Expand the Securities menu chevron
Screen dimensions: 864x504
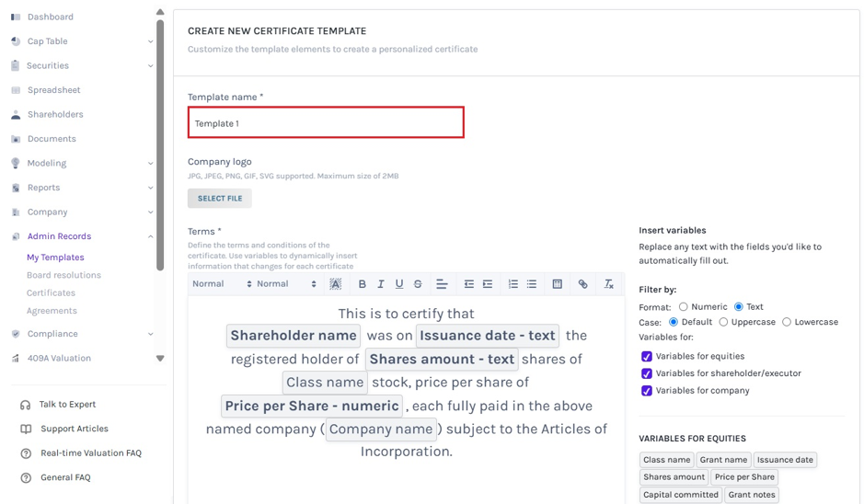point(150,65)
